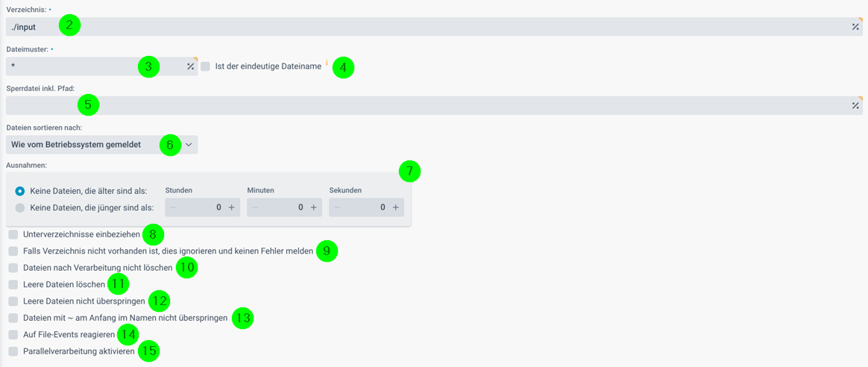Decrease Stunden value with minus icon
Image resolution: width=868 pixels, height=367 pixels.
click(173, 207)
